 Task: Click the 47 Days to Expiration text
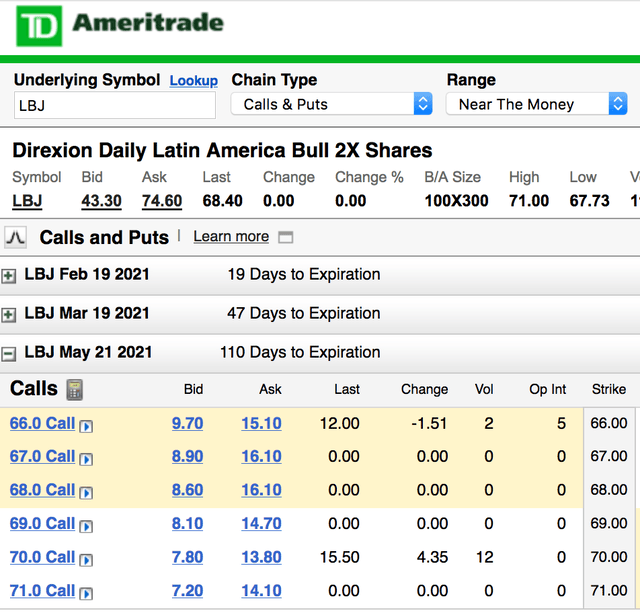pos(304,313)
